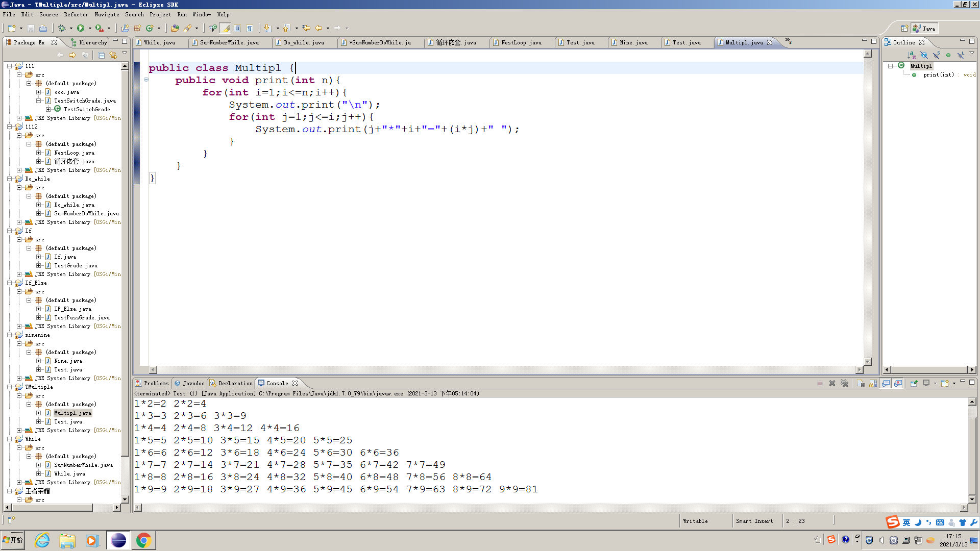Screen dimensions: 980x551
Task: Toggle Link with Editor in Package Explorer
Action: [x=113, y=55]
